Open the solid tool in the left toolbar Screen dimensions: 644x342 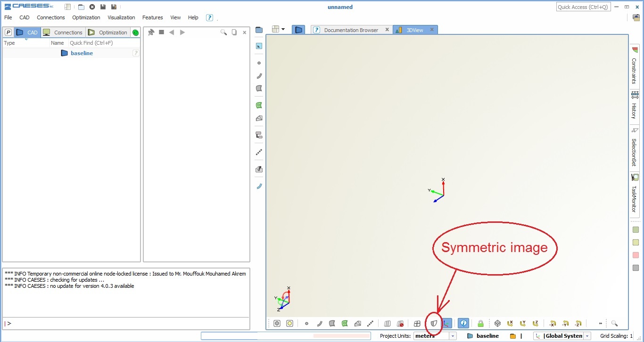point(259,118)
